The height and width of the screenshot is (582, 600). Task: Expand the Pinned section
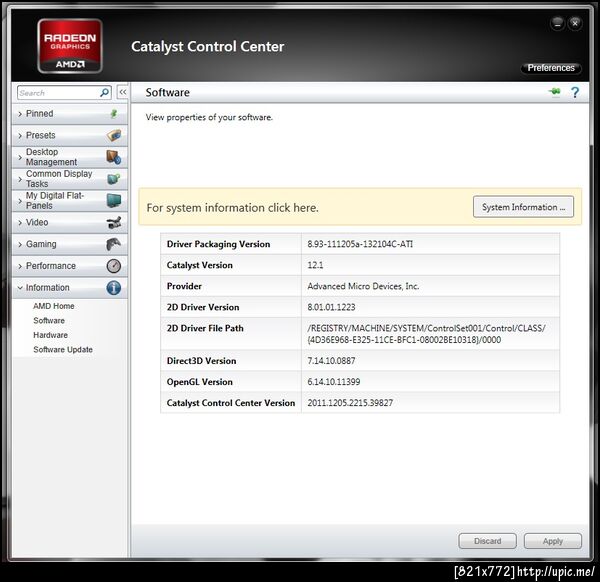pyautogui.click(x=70, y=114)
